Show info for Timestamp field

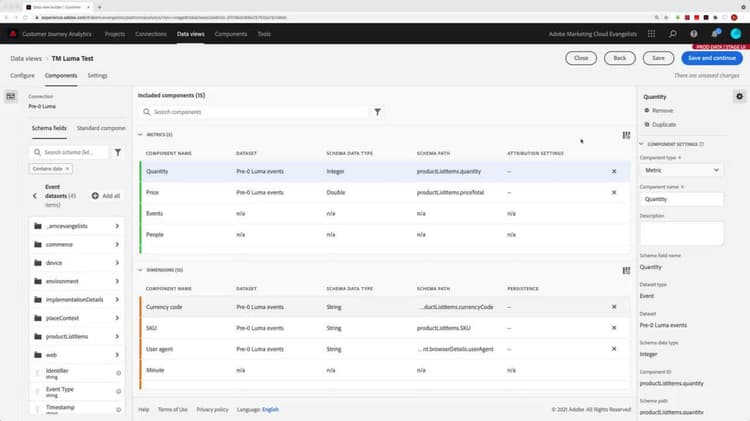pos(119,410)
